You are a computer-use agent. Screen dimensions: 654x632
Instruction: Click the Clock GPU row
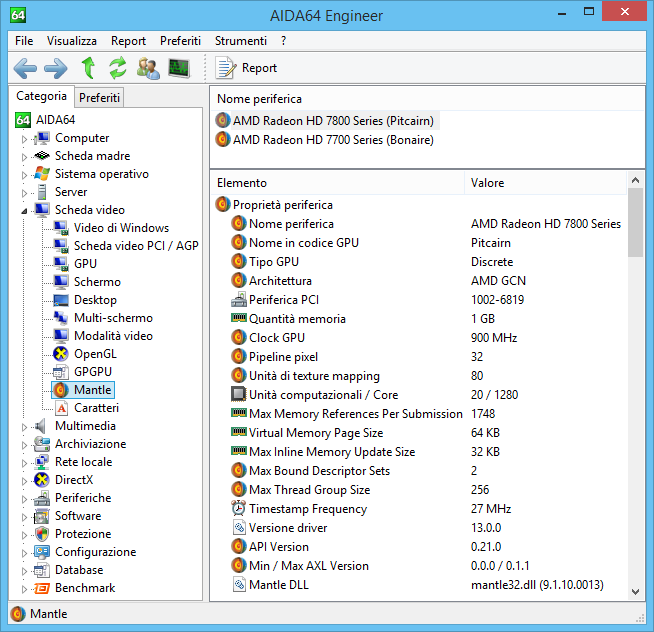(417, 337)
